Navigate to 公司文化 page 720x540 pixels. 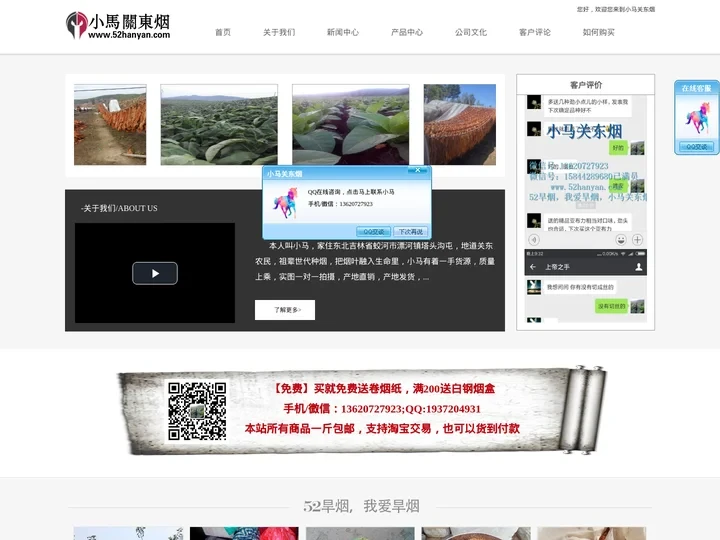click(471, 32)
